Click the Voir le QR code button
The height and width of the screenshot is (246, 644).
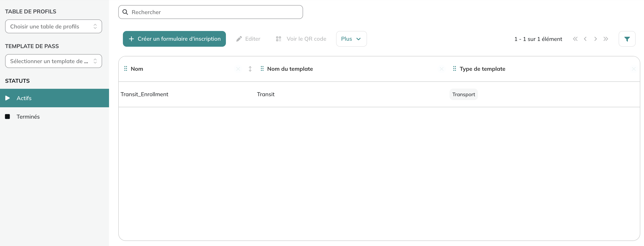(301, 39)
